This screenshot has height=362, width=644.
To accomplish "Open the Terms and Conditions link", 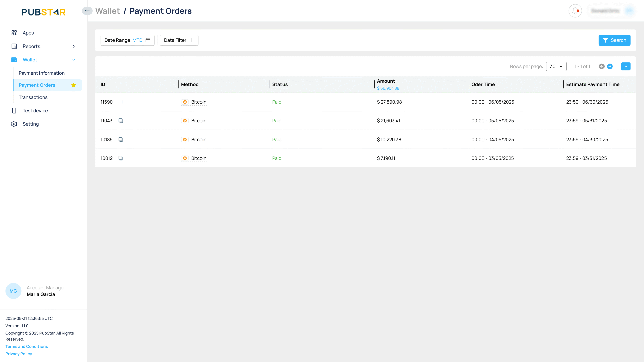I will 26,346.
